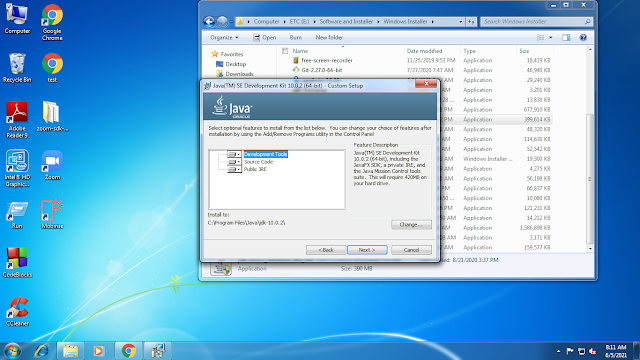Open File Explorer from the taskbar
The width and height of the screenshot is (640, 360).
click(x=70, y=351)
